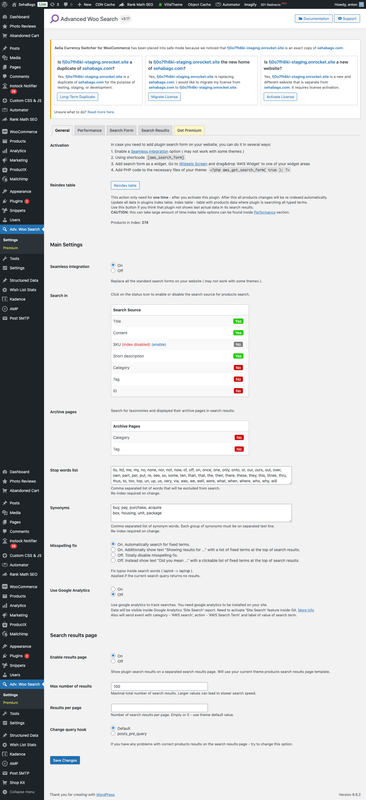Switch to the Performance tab
This screenshot has width=366, height=800.
[x=89, y=131]
